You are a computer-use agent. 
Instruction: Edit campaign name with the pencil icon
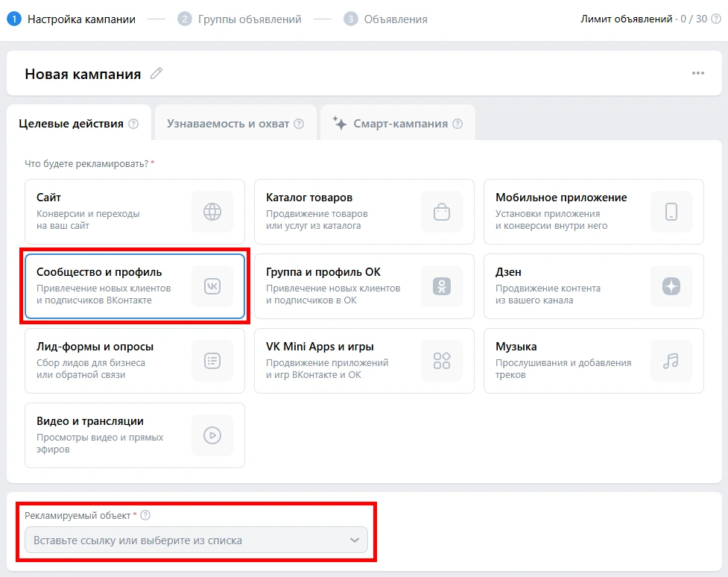pyautogui.click(x=156, y=73)
